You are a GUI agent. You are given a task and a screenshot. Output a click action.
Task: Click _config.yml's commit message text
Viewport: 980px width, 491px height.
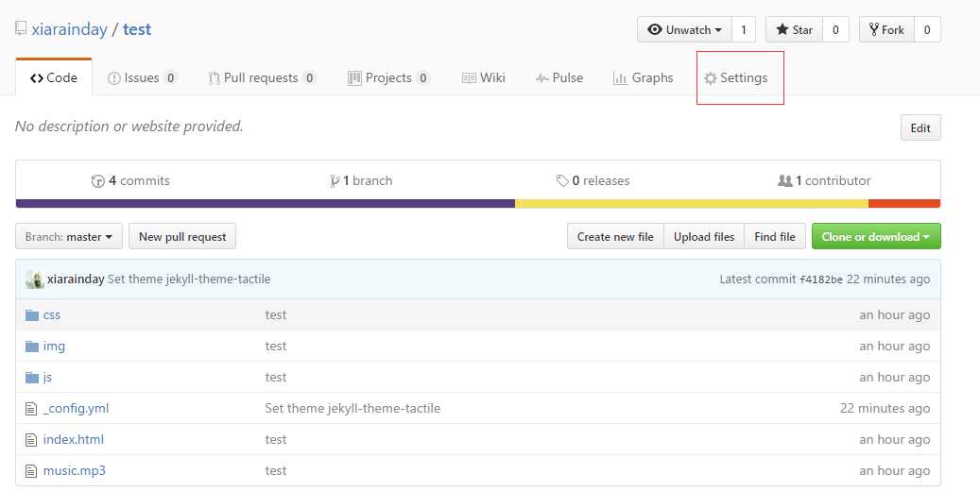(x=352, y=409)
